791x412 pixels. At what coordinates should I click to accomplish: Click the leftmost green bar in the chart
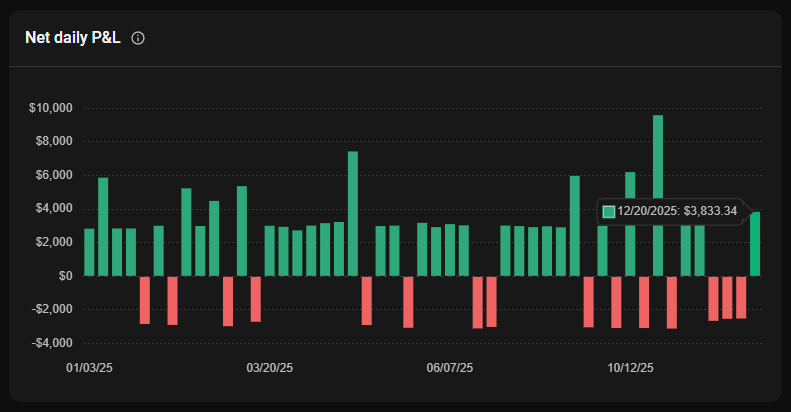pyautogui.click(x=89, y=252)
